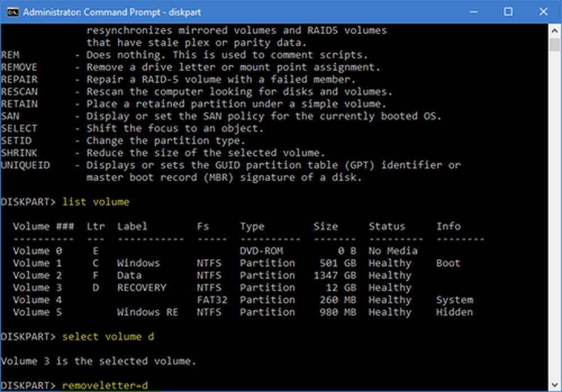This screenshot has width=562, height=392.
Task: Click the 'Hidden' info cell
Action: pyautogui.click(x=455, y=312)
